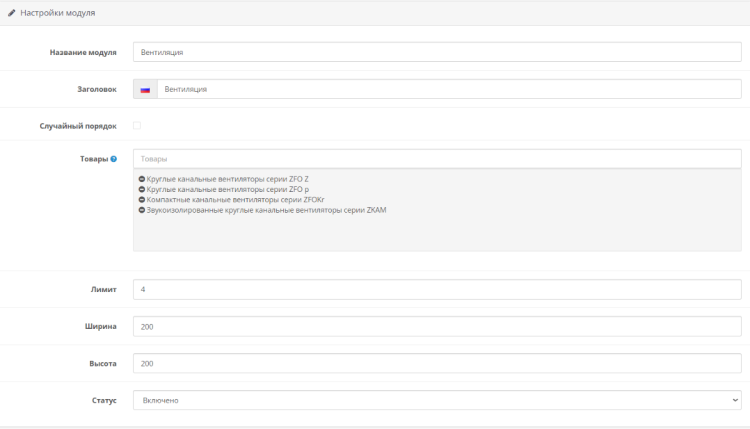750x429 pixels.
Task: Remove the ZFO p fan product
Action: 140,189
